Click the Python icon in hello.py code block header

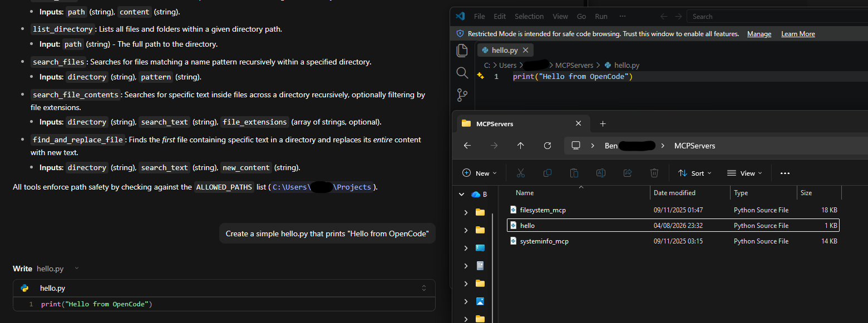tap(24, 288)
